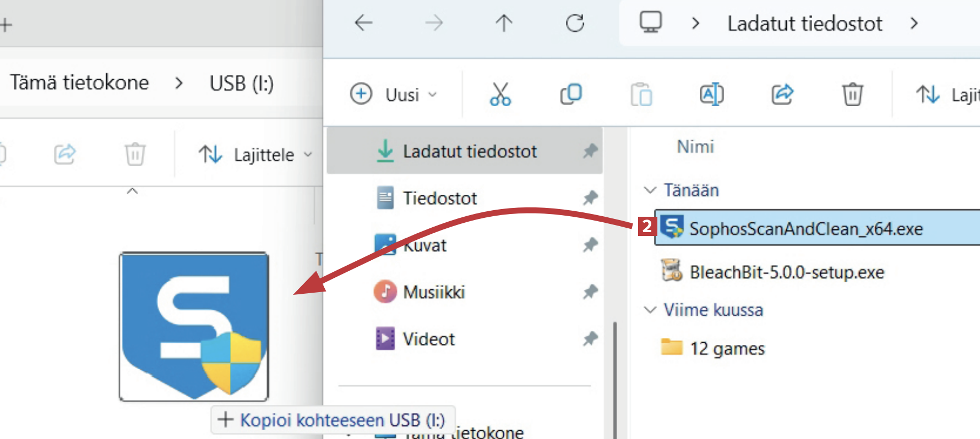
Task: Click the trash icon in USB window
Action: pyautogui.click(x=135, y=154)
